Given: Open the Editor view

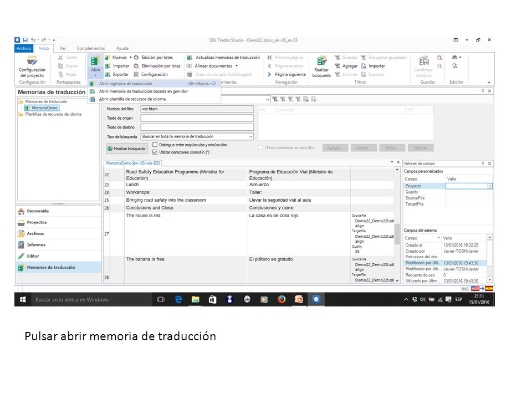Looking at the screenshot, I should click(x=58, y=256).
